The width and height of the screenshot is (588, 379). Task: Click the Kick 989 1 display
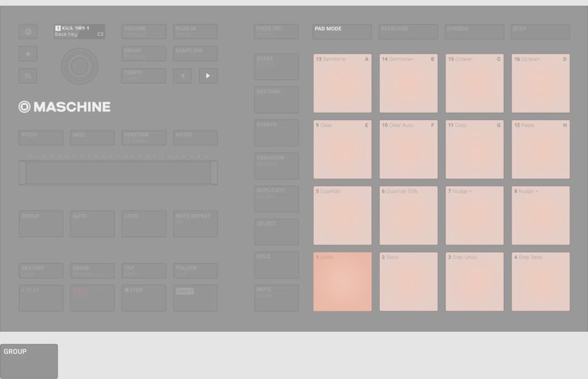pyautogui.click(x=79, y=32)
